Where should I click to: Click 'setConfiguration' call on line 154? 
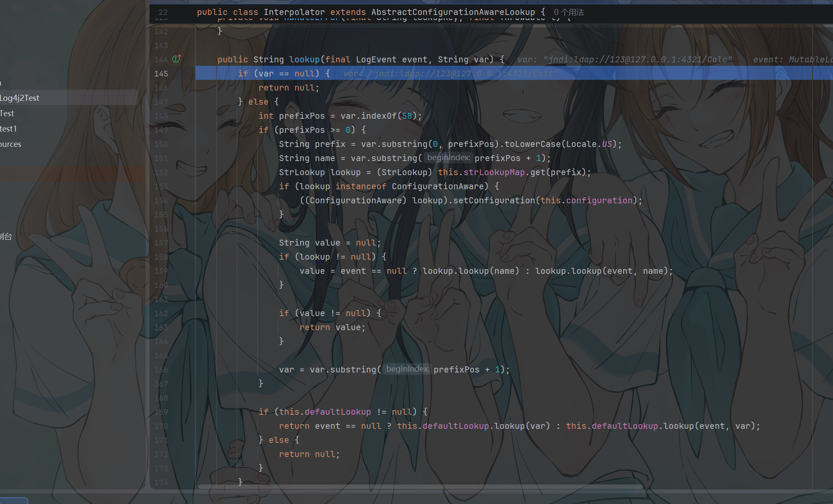tap(494, 200)
